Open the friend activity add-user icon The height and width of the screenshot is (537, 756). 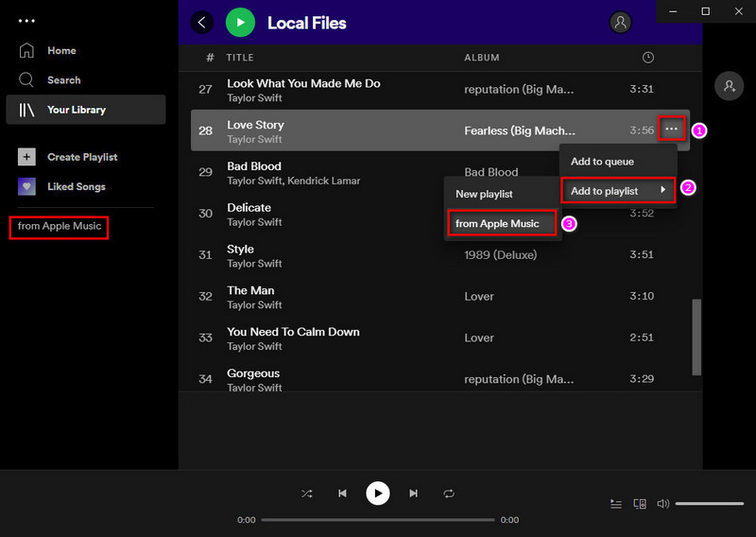729,86
